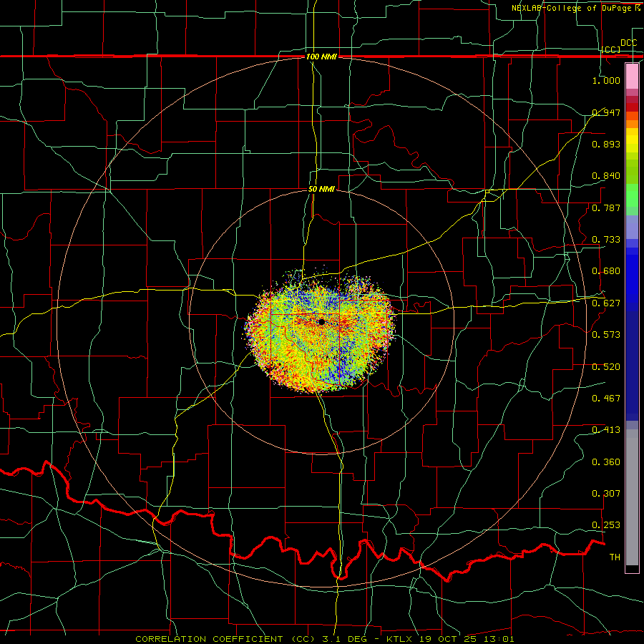The image size is (644, 644).
Task: Click the 13:01 time stamp
Action: click(x=497, y=639)
